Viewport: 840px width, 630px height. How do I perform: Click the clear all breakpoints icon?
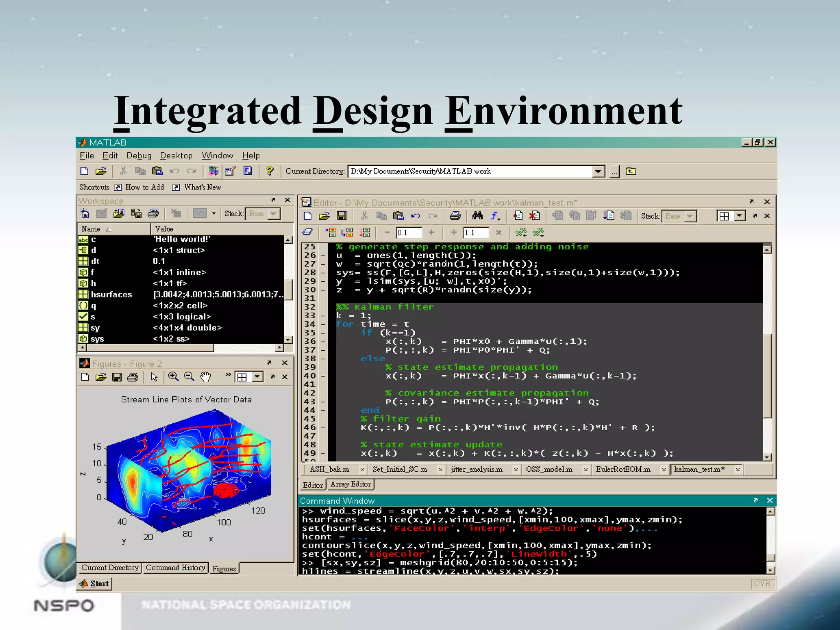click(x=534, y=216)
